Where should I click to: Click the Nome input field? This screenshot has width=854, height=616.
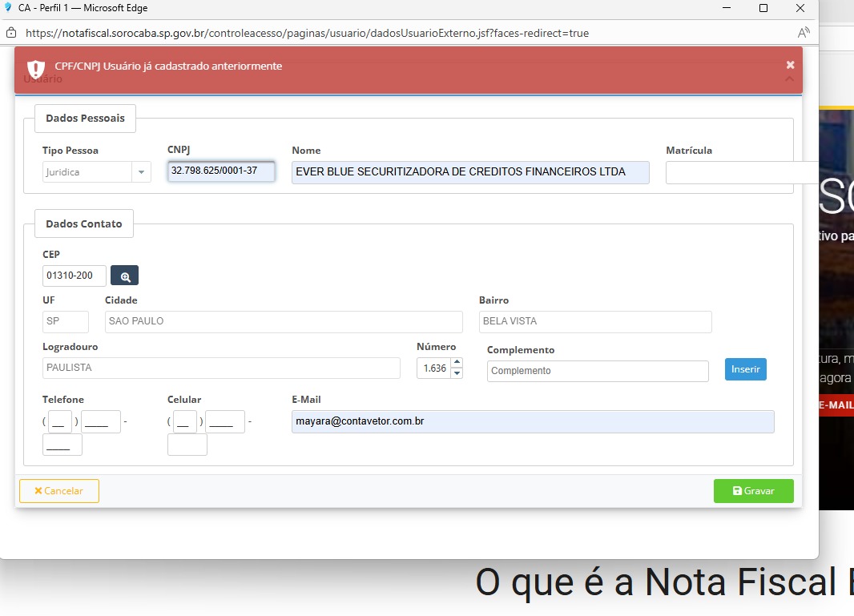pyautogui.click(x=470, y=172)
